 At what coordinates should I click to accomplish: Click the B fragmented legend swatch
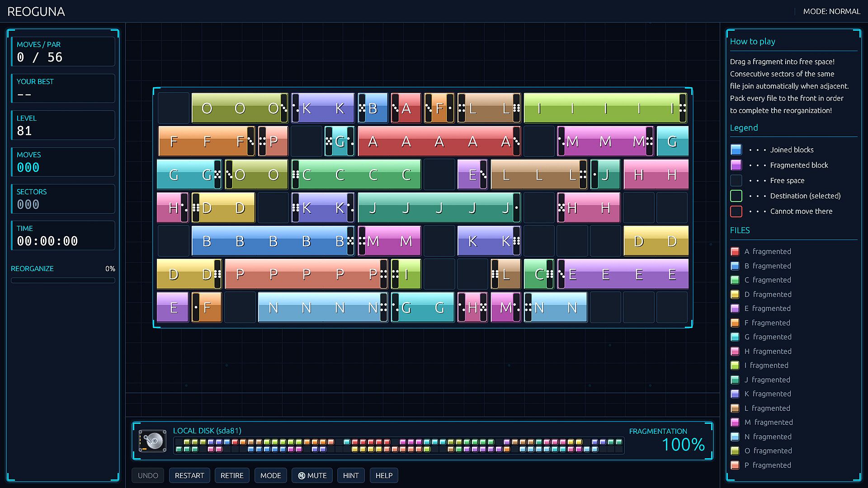[x=735, y=266]
